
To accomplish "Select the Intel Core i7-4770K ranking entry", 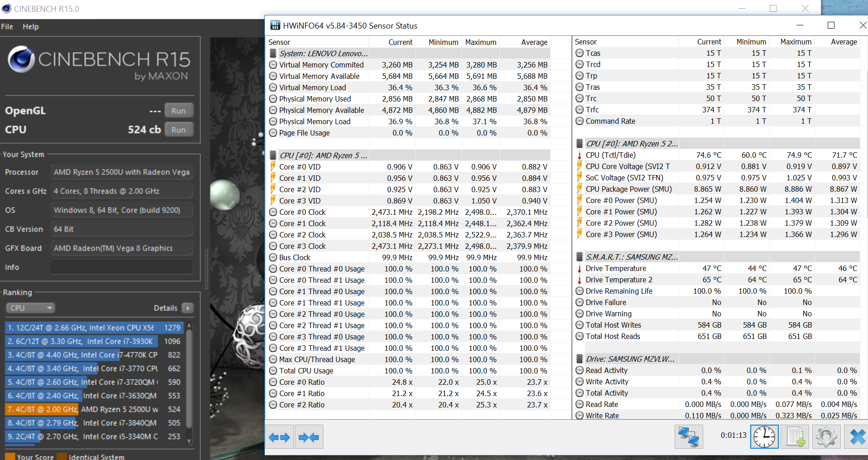I will click(94, 355).
